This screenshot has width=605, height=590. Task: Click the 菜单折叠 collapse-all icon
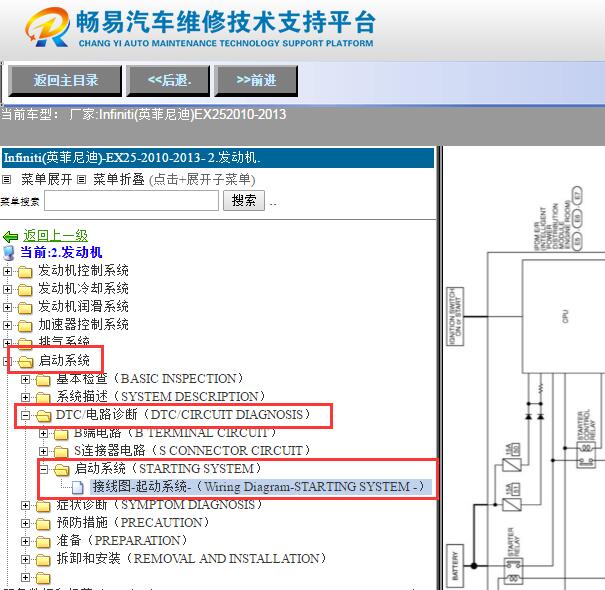coord(81,179)
